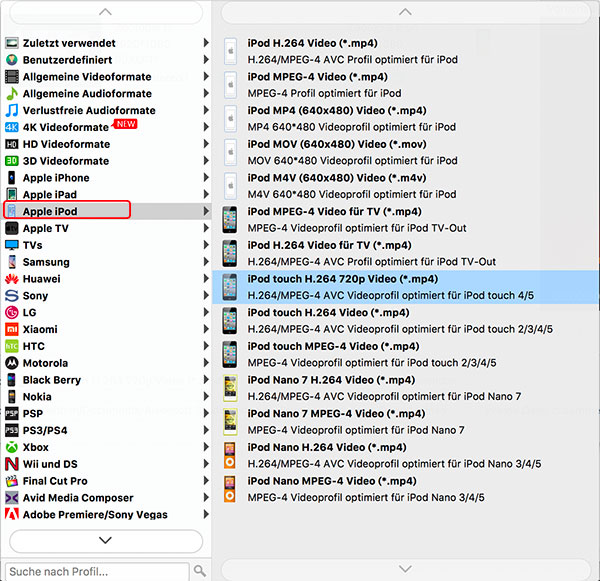Click the Avid Media Composer icon
The image size is (600, 581).
click(x=12, y=498)
